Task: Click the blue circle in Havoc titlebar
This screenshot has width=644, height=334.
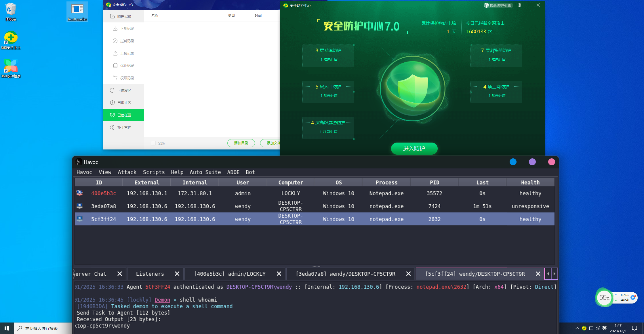Action: (513, 162)
